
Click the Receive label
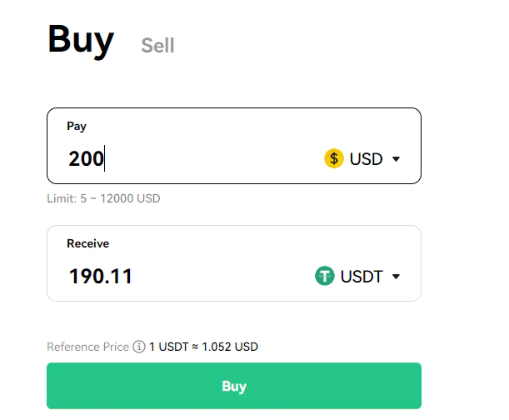(x=88, y=243)
